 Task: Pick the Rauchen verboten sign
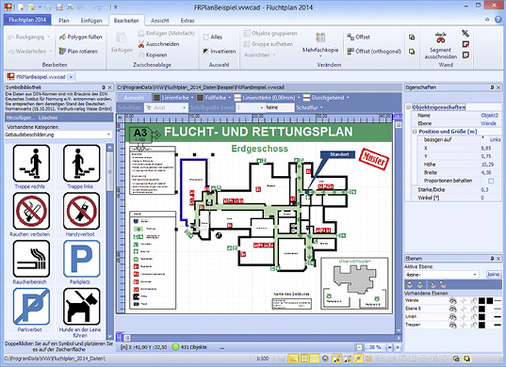pyautogui.click(x=31, y=211)
